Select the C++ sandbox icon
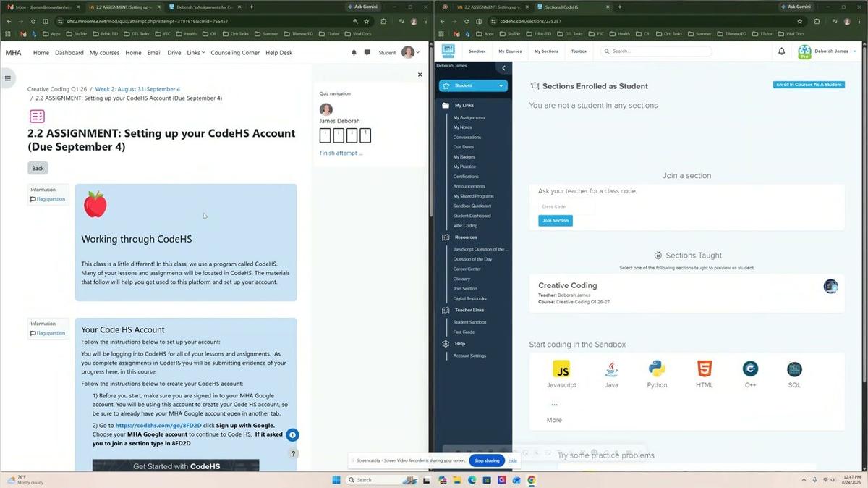Image resolution: width=868 pixels, height=488 pixels. [x=750, y=369]
